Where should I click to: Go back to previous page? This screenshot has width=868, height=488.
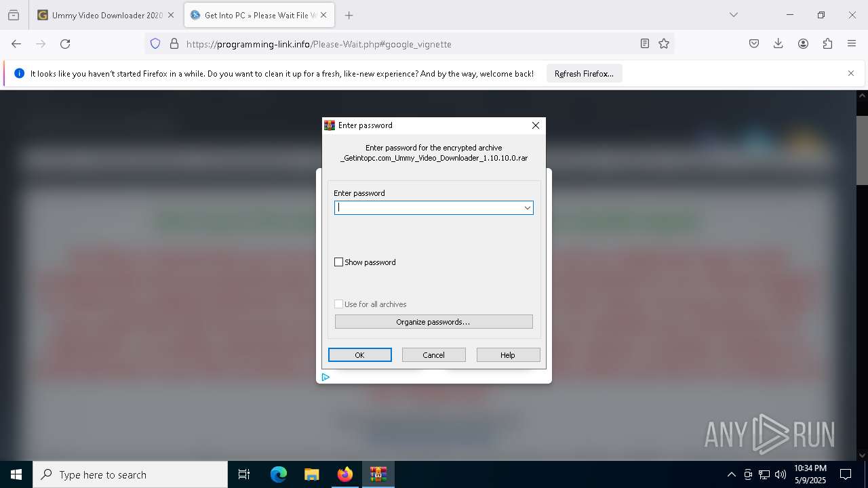point(16,44)
